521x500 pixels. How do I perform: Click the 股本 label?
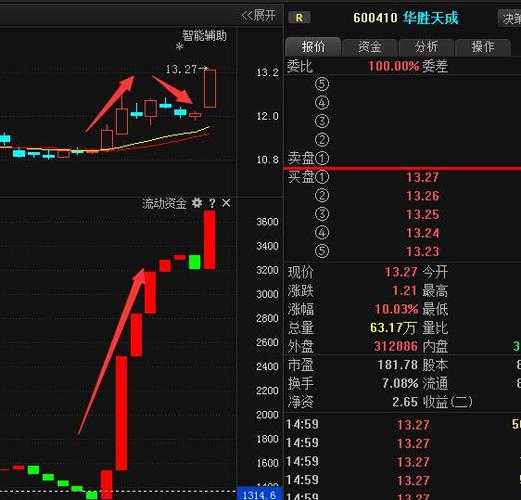point(435,365)
